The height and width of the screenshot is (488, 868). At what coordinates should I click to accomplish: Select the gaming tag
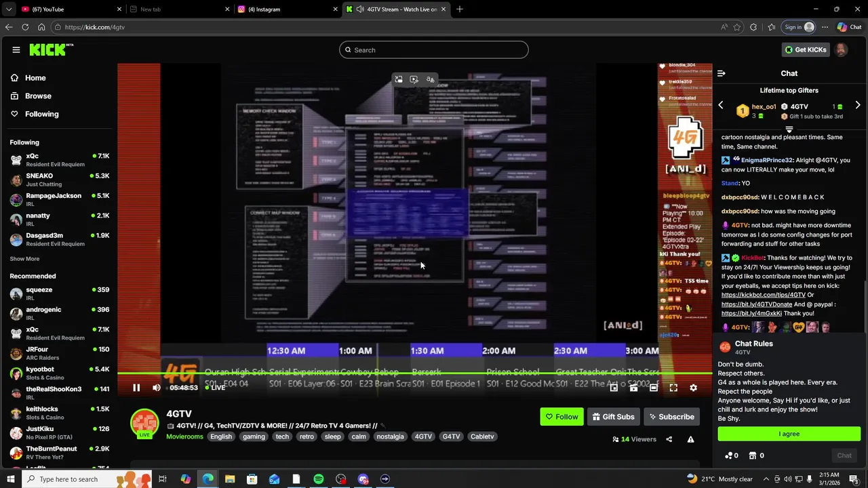coord(254,436)
